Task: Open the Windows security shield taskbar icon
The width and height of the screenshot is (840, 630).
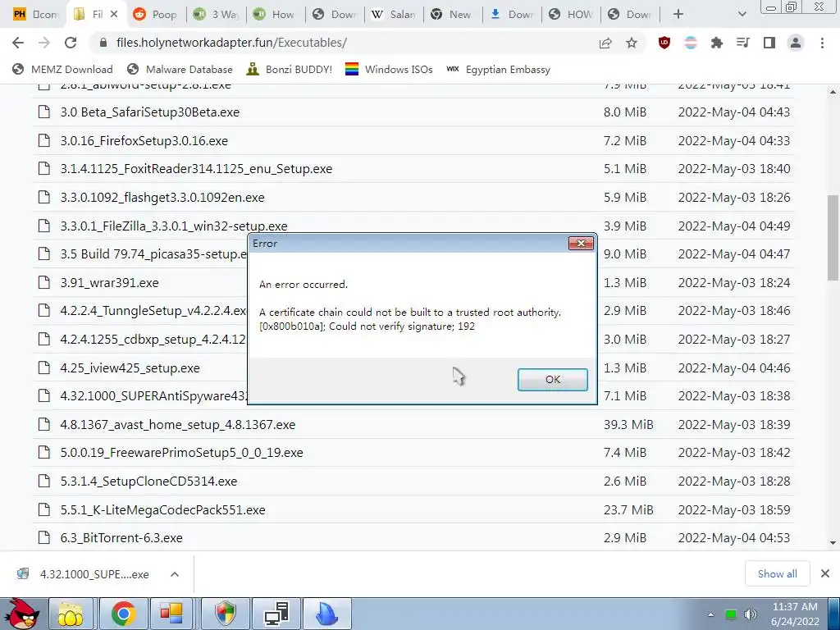Action: [x=226, y=614]
